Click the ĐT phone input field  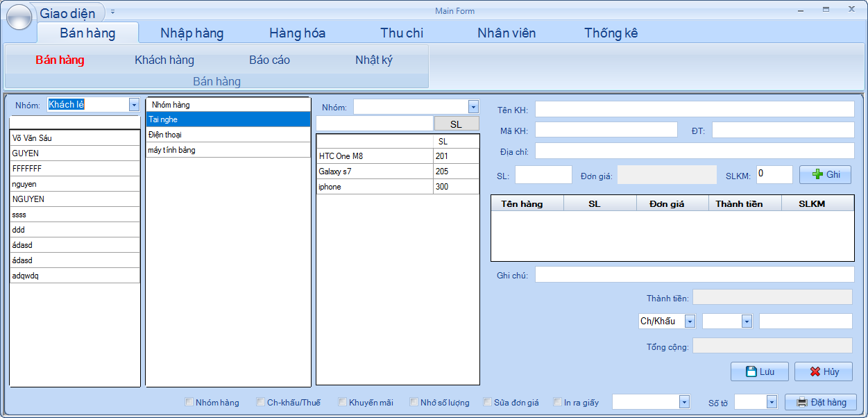tap(783, 130)
